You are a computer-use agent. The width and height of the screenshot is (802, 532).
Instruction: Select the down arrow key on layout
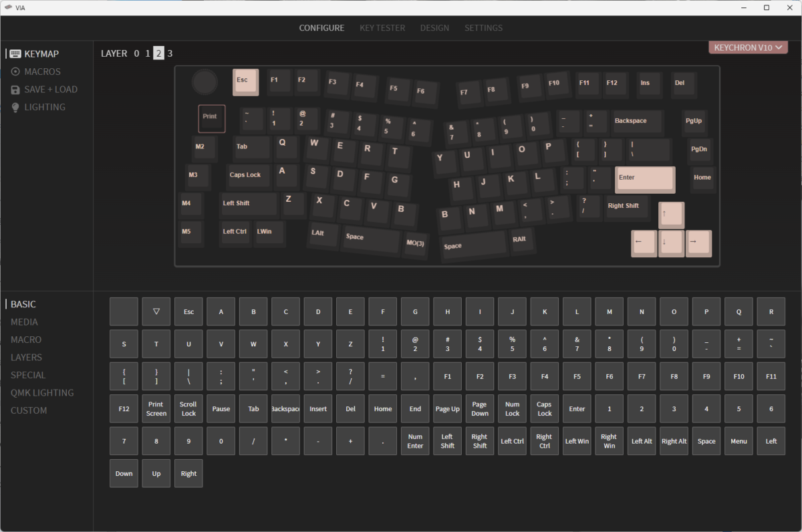coord(671,243)
